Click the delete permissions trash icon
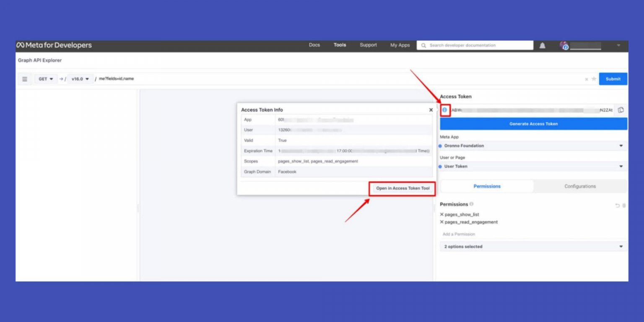Screen dimensions: 644x322 coord(623,205)
